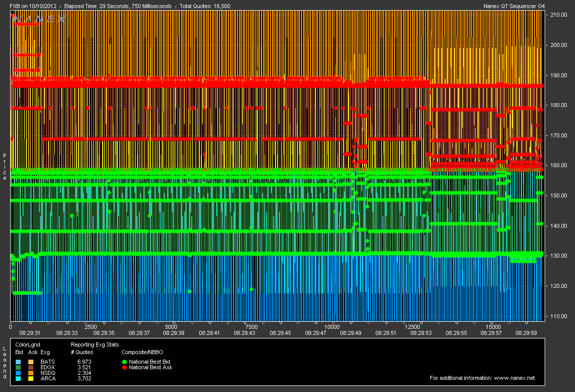This screenshot has width=575, height=392.
Task: Click the National Best Ask legend label
Action: [x=150, y=367]
